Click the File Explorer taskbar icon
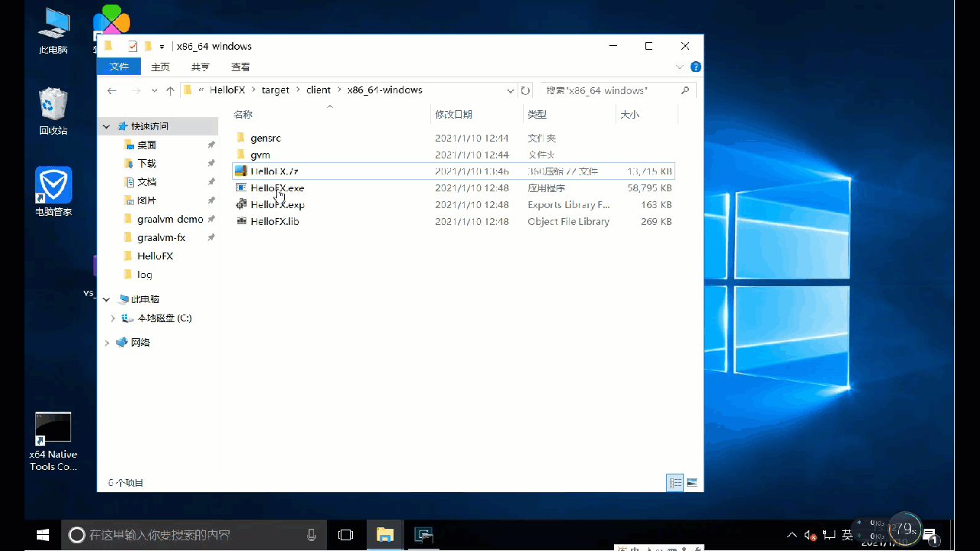The image size is (980, 551). pyautogui.click(x=384, y=535)
